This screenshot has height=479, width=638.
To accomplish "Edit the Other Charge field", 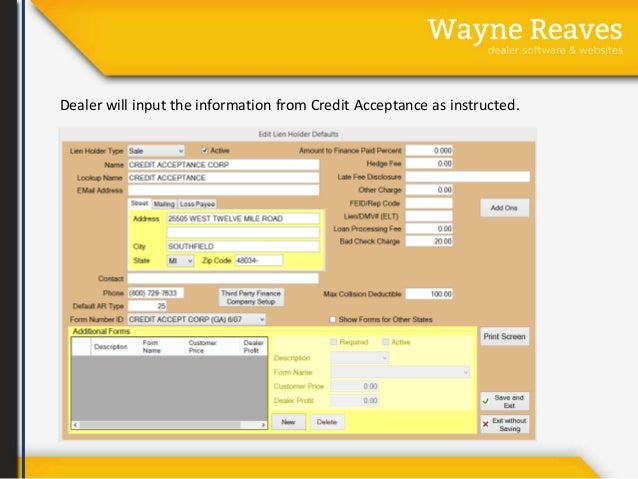I will click(429, 190).
